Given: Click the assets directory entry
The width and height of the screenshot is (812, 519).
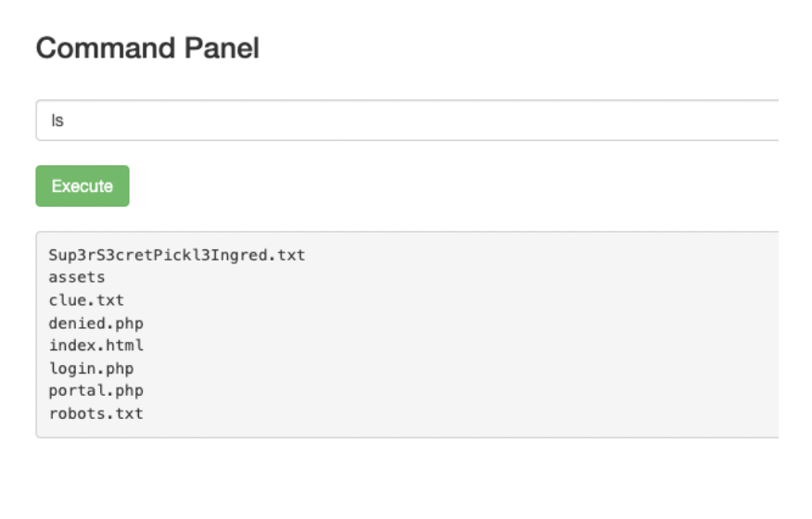Looking at the screenshot, I should click(77, 277).
